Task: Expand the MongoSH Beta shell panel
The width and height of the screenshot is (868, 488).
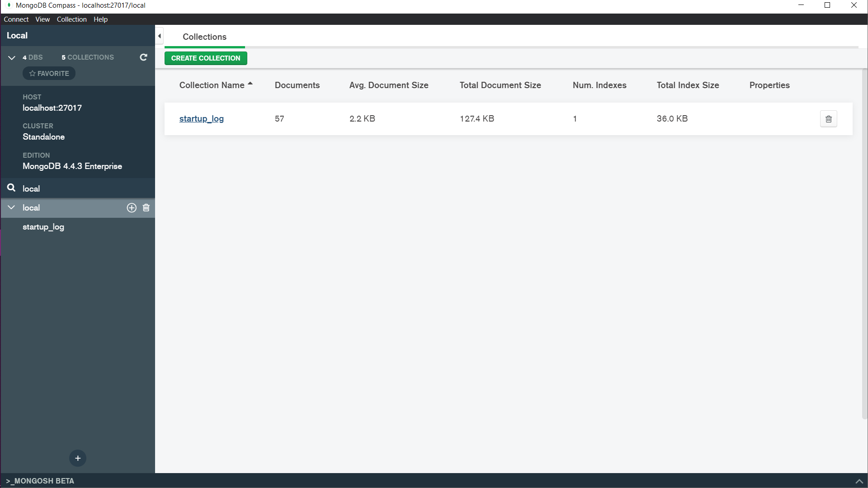Action: (859, 481)
